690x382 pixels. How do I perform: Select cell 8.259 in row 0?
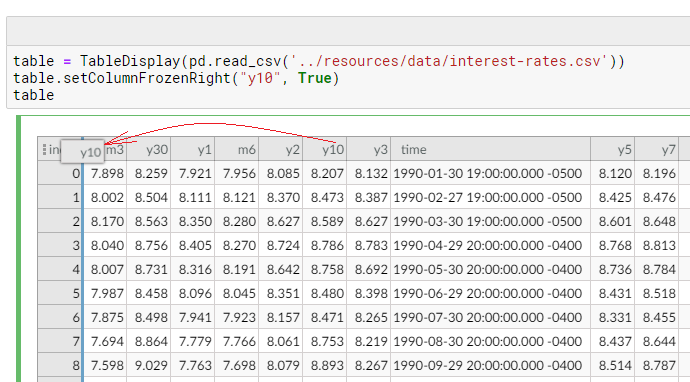point(149,173)
